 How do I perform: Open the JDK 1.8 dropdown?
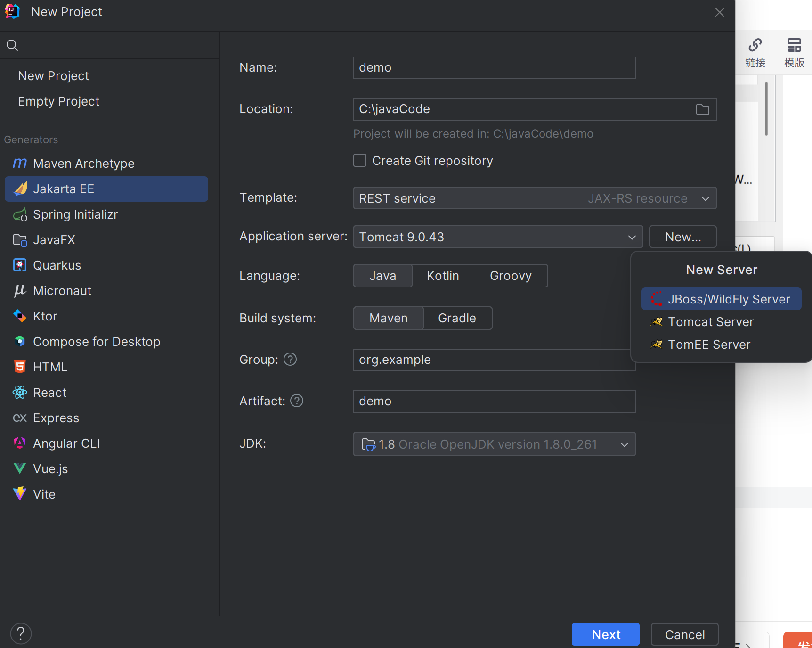[494, 444]
